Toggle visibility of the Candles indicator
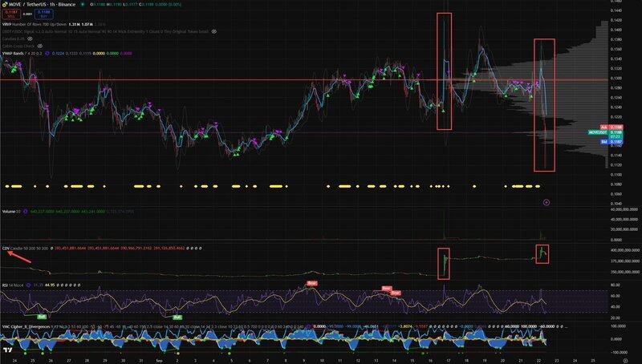The width and height of the screenshot is (642, 364). pos(30,38)
